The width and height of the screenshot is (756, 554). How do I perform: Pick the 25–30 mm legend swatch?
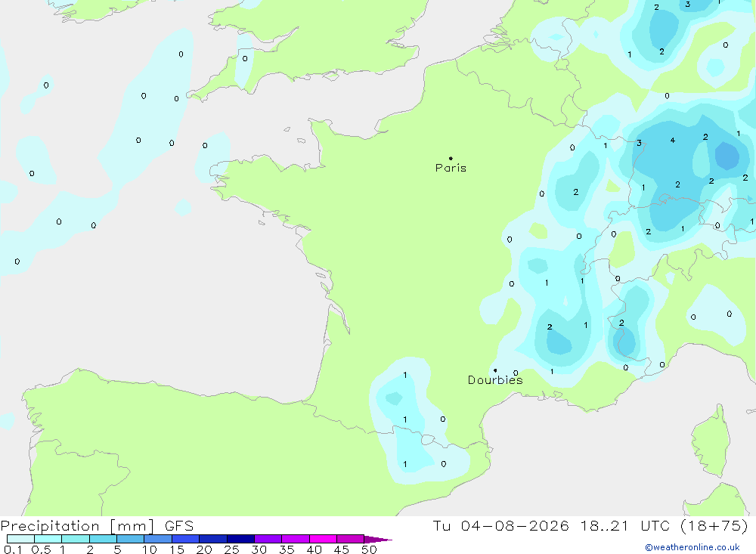coord(240,539)
